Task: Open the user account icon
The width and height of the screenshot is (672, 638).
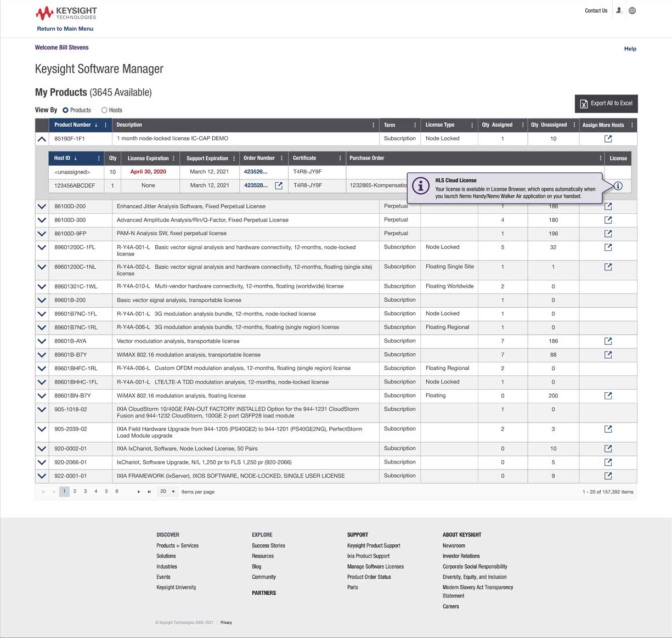Action: 618,10
